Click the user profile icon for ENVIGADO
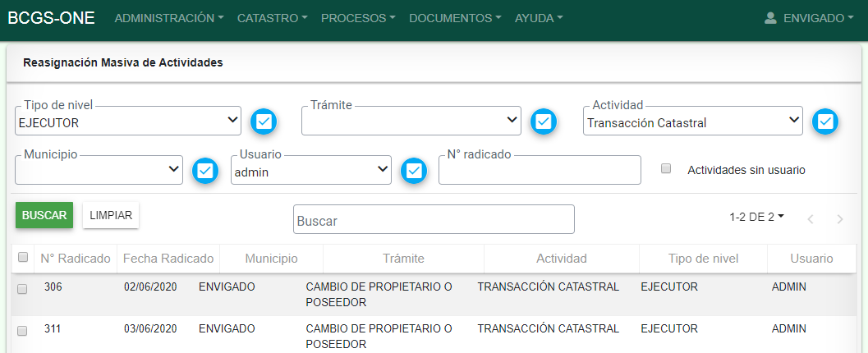This screenshot has height=353, width=868. (x=770, y=18)
